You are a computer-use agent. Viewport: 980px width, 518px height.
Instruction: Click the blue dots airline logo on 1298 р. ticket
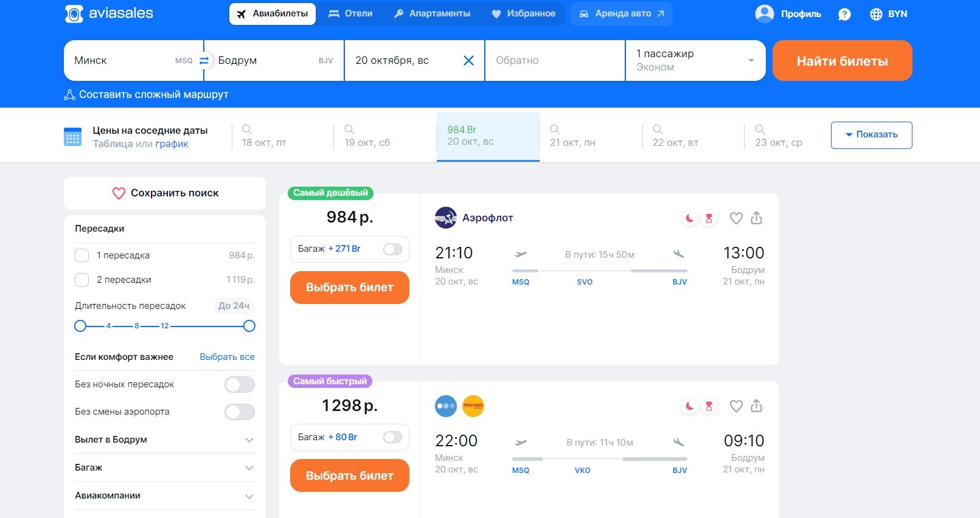(x=445, y=406)
